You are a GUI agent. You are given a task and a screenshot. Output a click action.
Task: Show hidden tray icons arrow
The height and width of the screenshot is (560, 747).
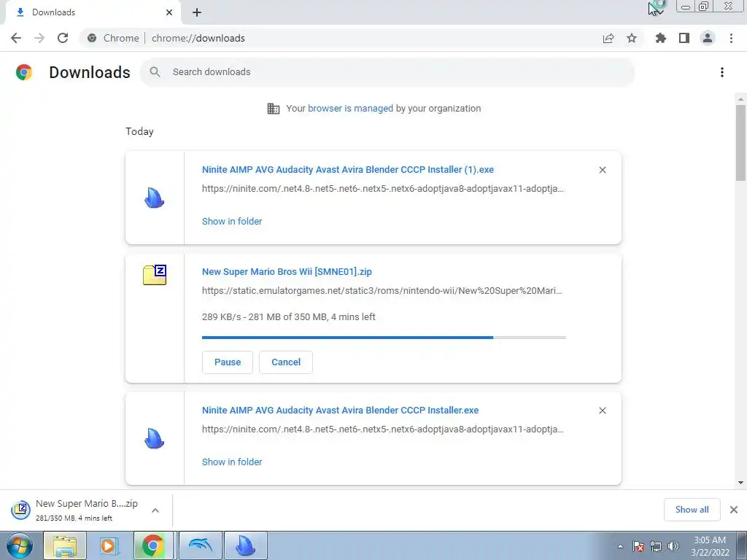click(x=620, y=546)
